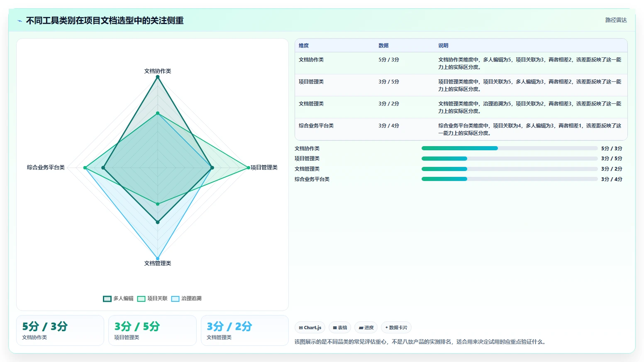Image resolution: width=644 pixels, height=362 pixels.
Task: Click the 文档管理类 progress bar
Action: tap(510, 169)
